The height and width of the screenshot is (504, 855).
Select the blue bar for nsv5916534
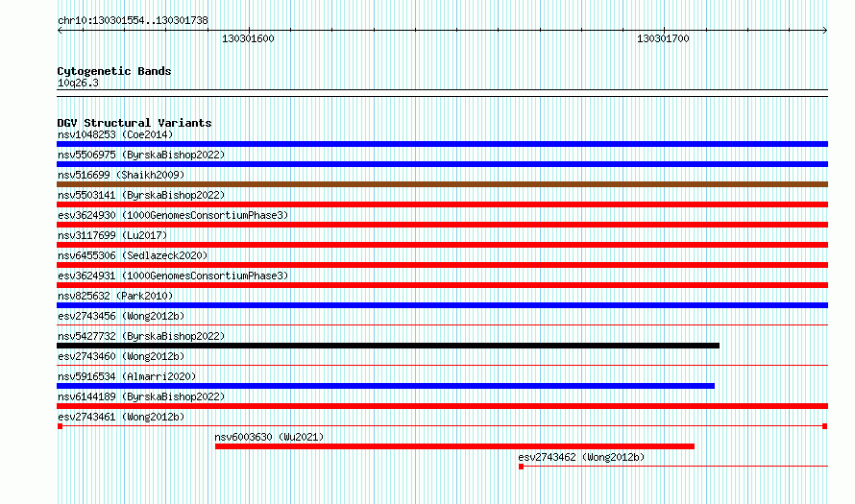click(385, 386)
